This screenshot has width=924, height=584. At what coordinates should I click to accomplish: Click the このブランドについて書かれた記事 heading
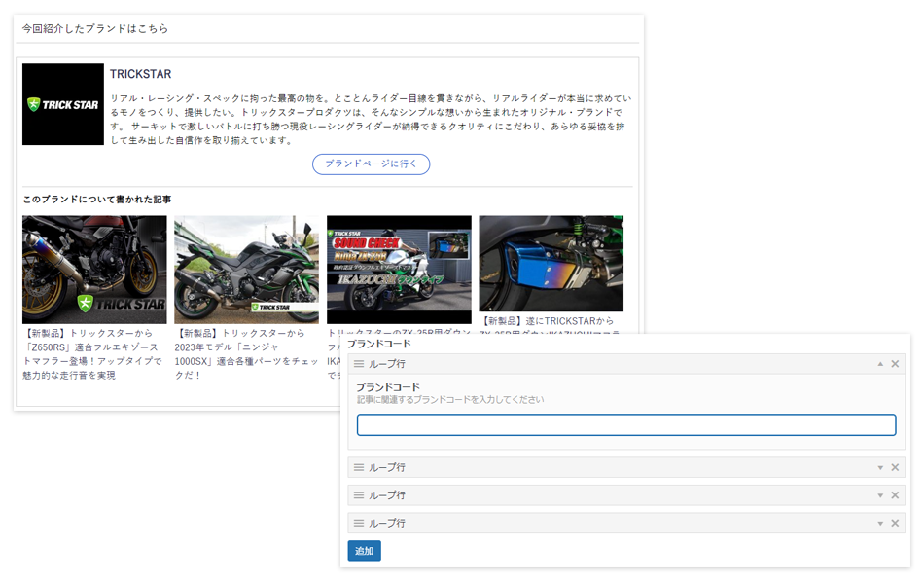click(96, 200)
